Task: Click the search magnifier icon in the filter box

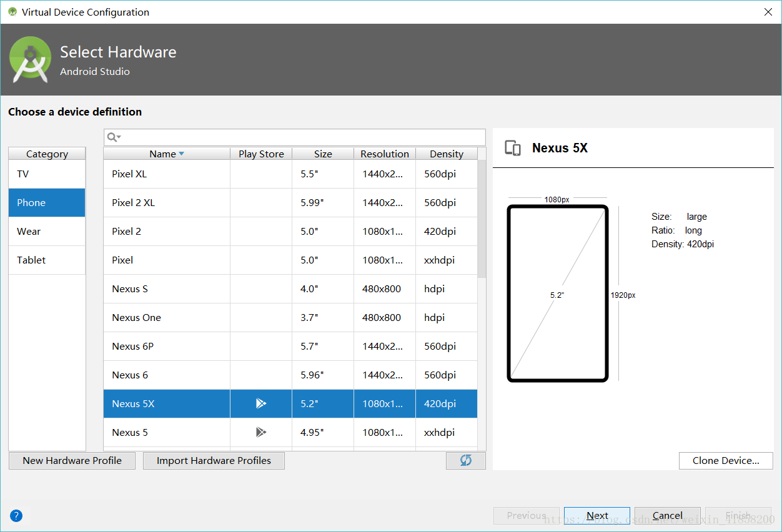Action: pos(113,137)
